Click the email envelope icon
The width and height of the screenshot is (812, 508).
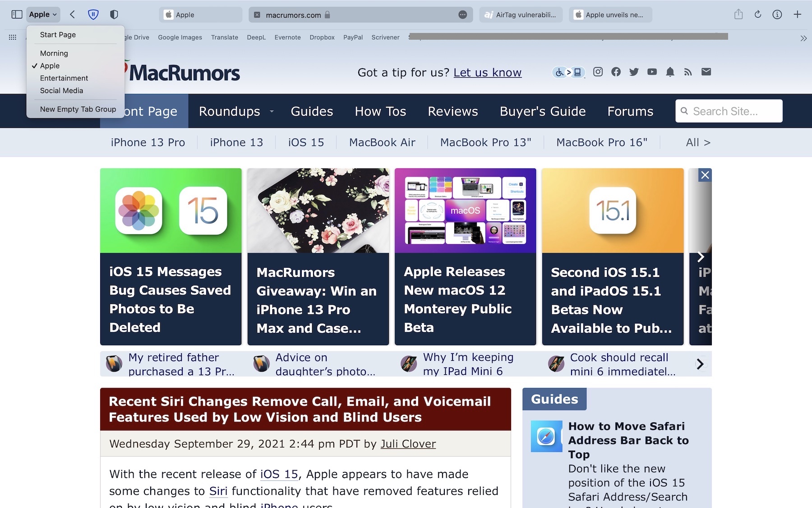tap(706, 72)
